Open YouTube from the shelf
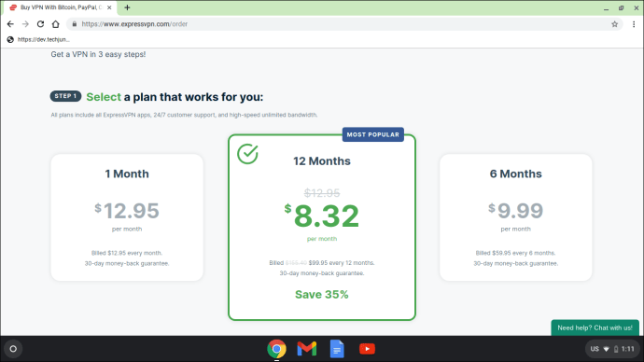Viewport: 644px width, 362px height. (x=367, y=349)
